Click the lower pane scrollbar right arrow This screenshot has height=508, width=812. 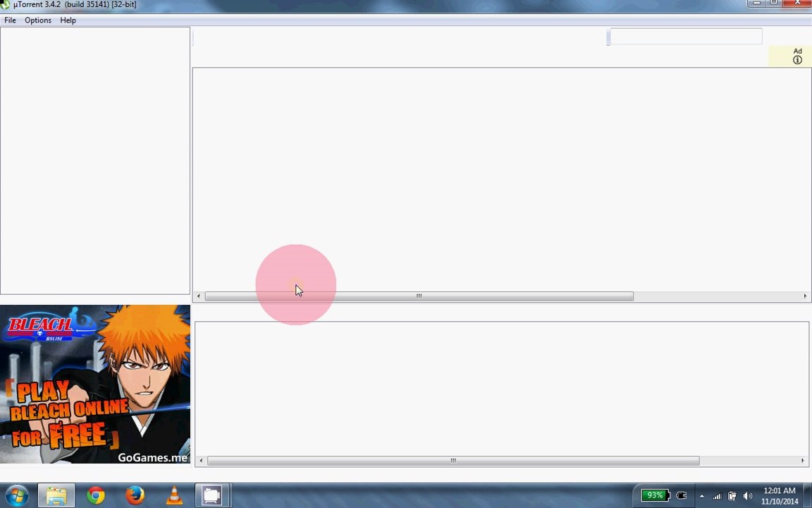(x=803, y=460)
